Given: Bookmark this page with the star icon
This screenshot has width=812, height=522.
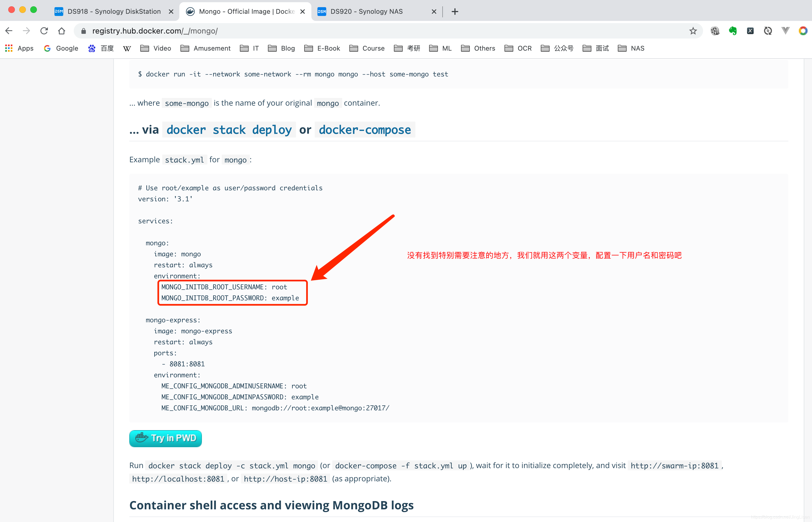Looking at the screenshot, I should click(x=693, y=31).
